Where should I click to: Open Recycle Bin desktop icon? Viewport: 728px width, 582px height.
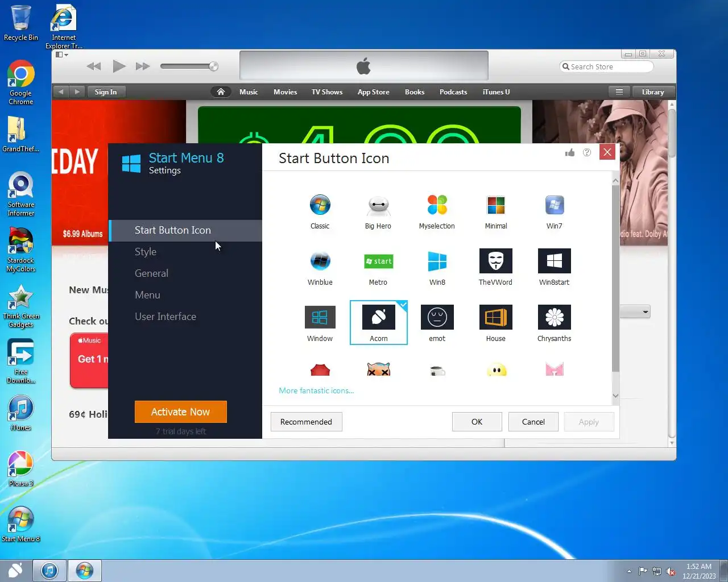tap(21, 23)
